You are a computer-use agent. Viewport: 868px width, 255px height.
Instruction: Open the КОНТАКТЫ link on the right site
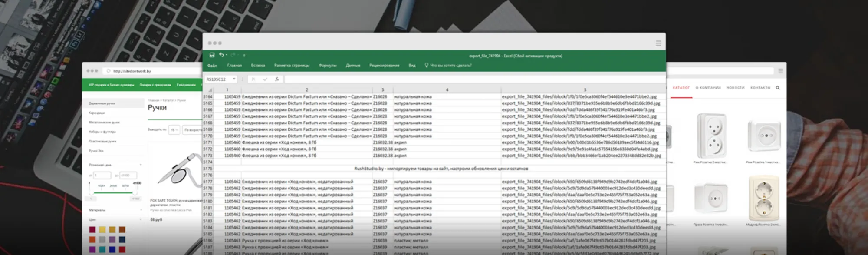(760, 88)
